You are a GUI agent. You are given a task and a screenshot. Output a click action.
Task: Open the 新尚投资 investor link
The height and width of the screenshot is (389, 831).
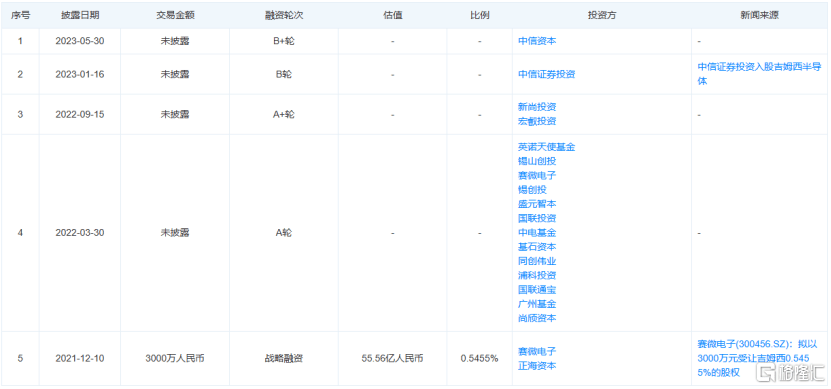537,107
